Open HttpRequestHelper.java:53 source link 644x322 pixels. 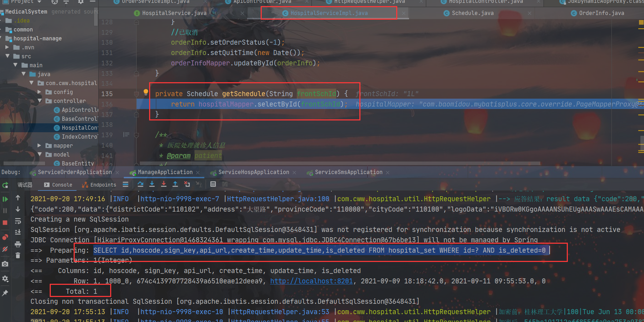point(280,312)
